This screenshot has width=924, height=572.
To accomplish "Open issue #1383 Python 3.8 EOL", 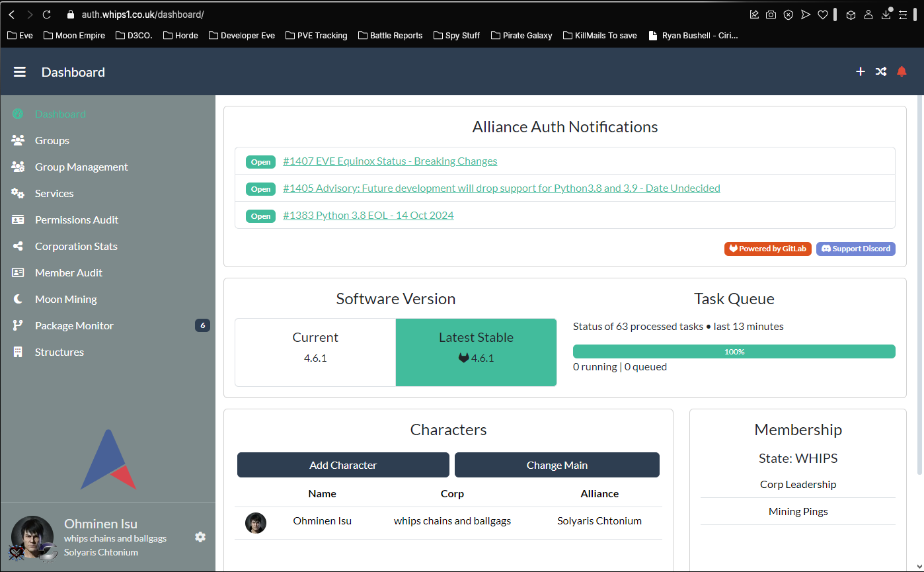I will coord(368,215).
